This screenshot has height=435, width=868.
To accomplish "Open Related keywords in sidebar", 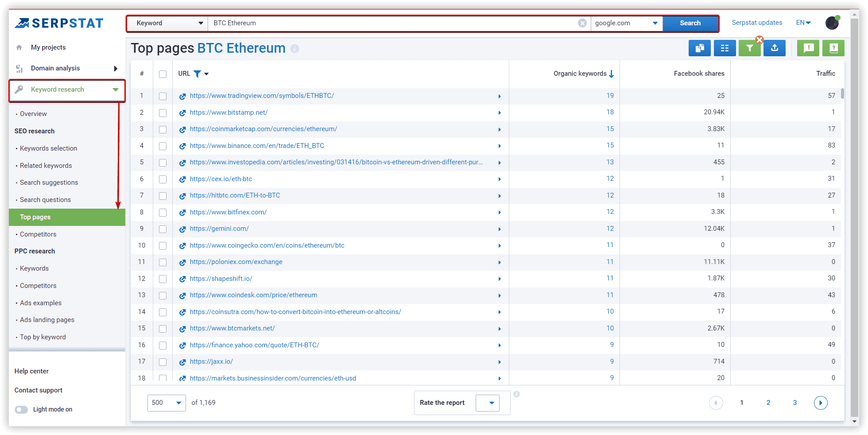I will (46, 166).
